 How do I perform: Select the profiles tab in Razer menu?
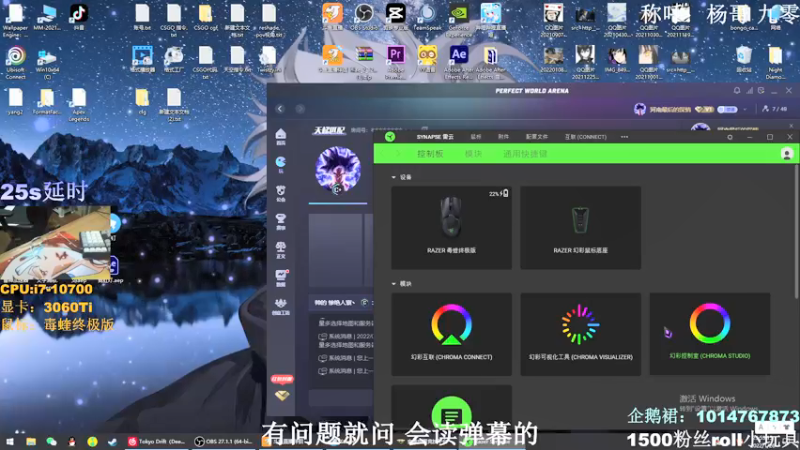tap(537, 137)
